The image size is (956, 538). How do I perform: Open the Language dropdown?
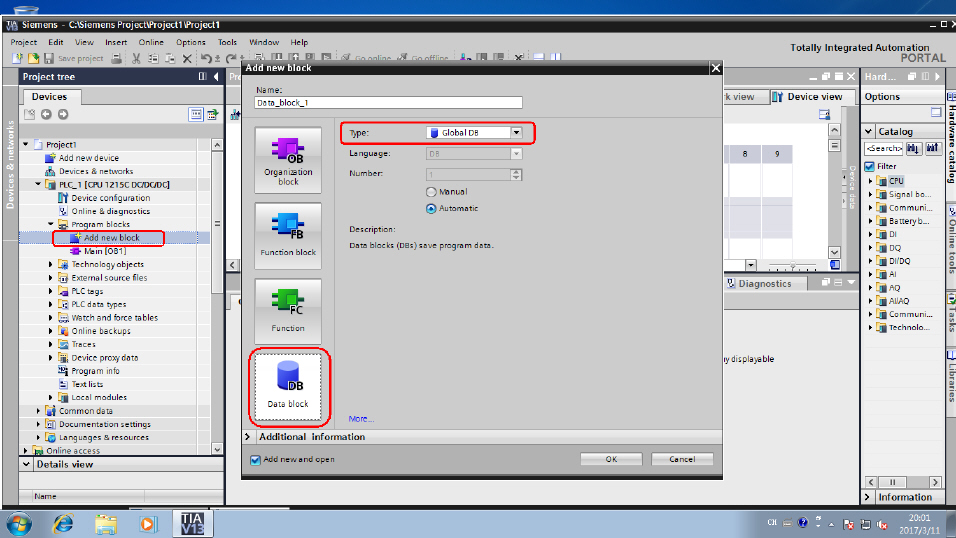tap(516, 154)
